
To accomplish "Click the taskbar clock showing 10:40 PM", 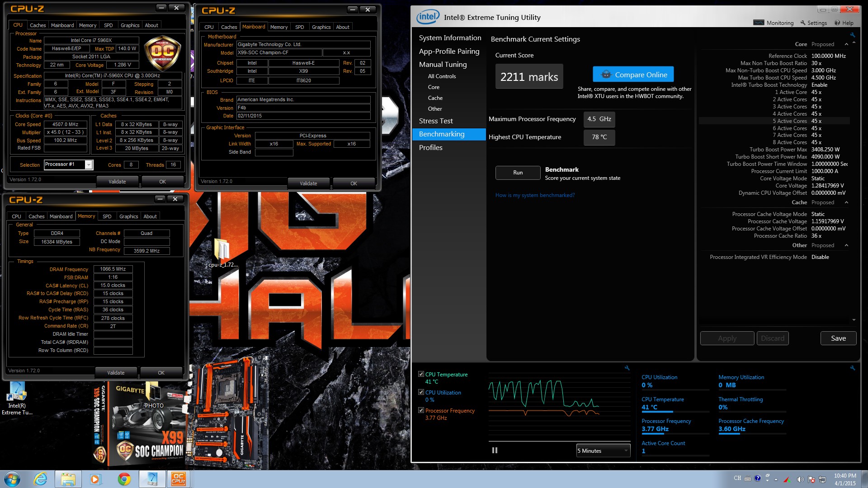I will [x=844, y=479].
